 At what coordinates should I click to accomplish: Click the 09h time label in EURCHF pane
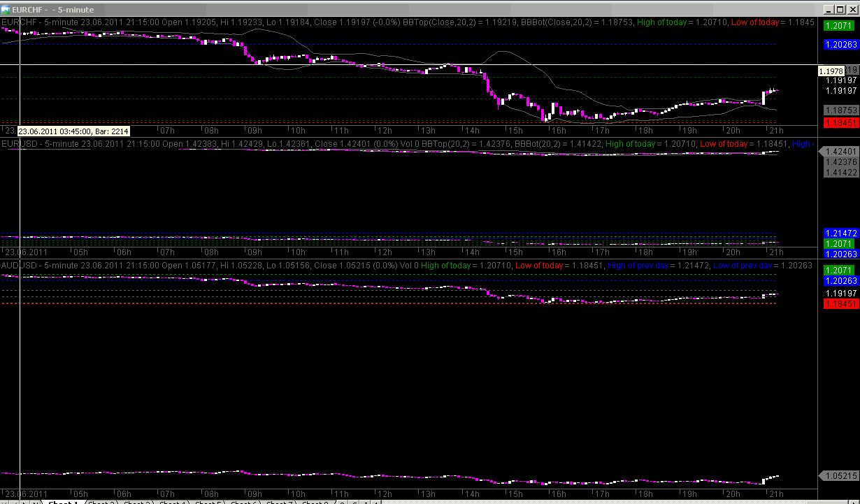(255, 131)
